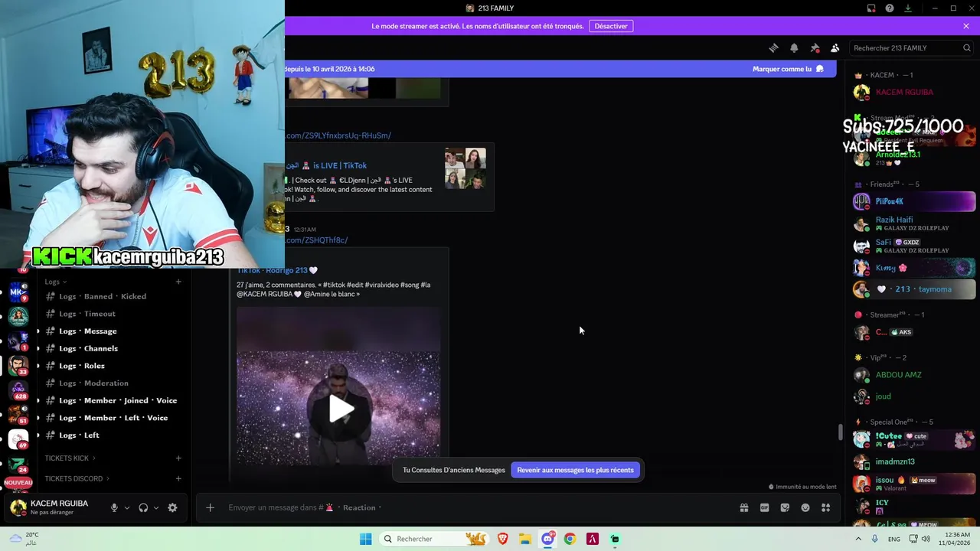The width and height of the screenshot is (980, 551).
Task: Show pinned messages
Action: pos(815,47)
